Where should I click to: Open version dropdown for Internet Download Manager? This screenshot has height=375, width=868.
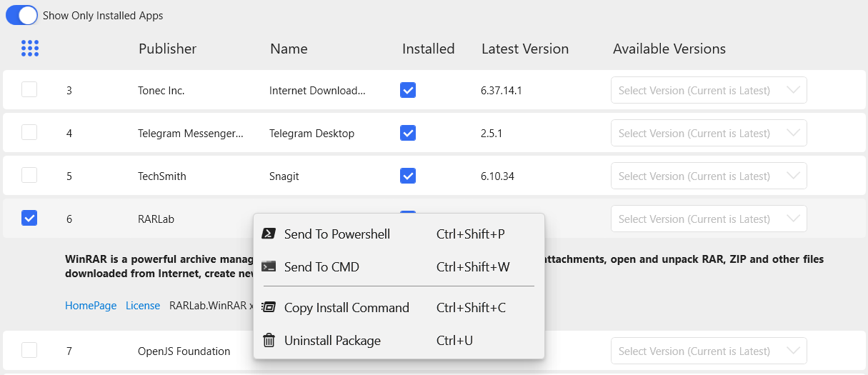(709, 90)
